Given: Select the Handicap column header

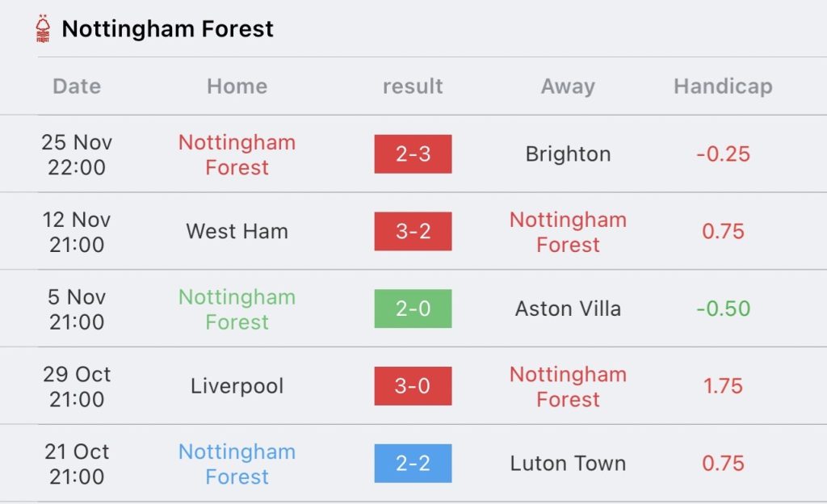Looking at the screenshot, I should [723, 86].
